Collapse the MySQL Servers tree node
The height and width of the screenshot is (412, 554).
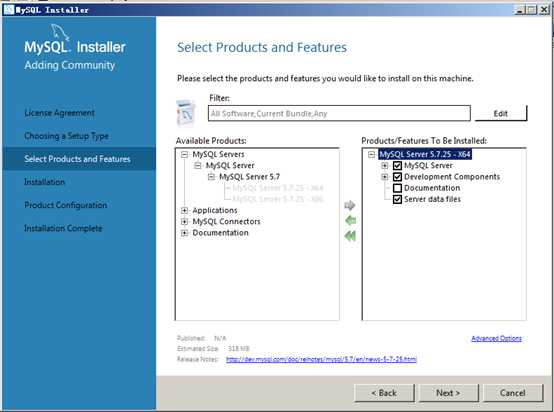[x=184, y=154]
